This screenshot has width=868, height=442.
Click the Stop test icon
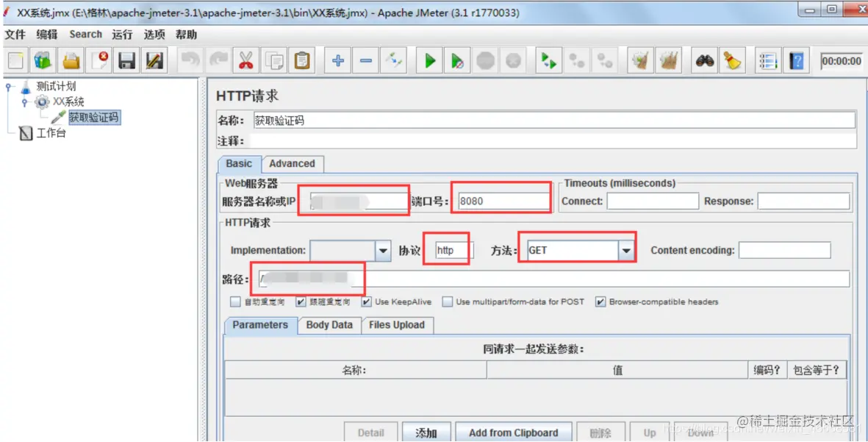[x=486, y=60]
